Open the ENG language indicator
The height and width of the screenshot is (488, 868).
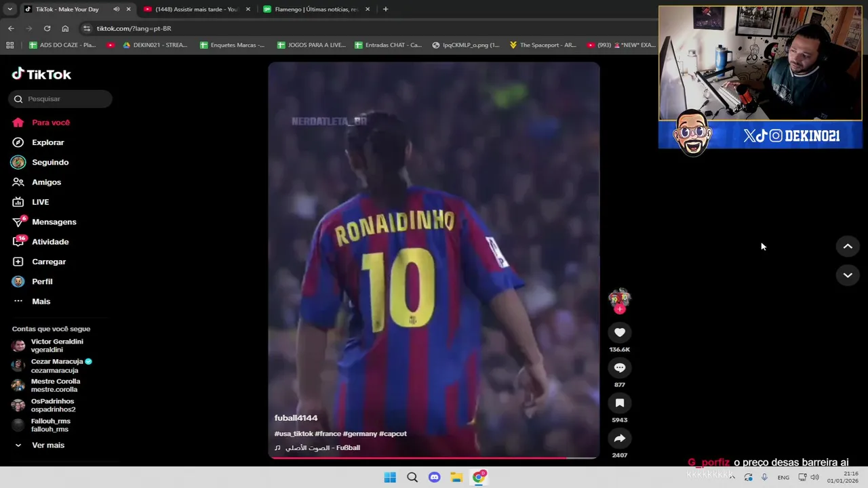[x=783, y=477]
